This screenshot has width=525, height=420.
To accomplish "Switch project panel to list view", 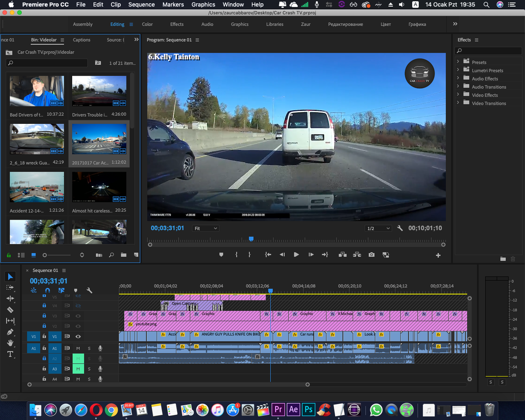I will click(x=21, y=255).
